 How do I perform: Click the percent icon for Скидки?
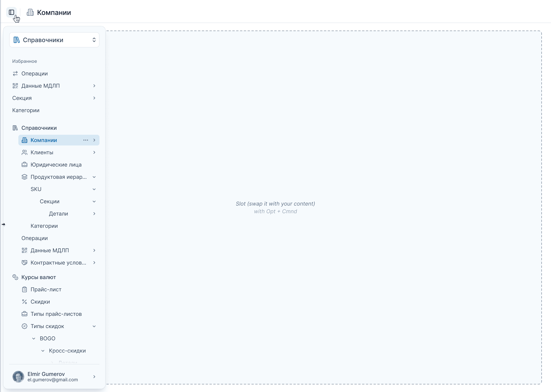point(24,302)
